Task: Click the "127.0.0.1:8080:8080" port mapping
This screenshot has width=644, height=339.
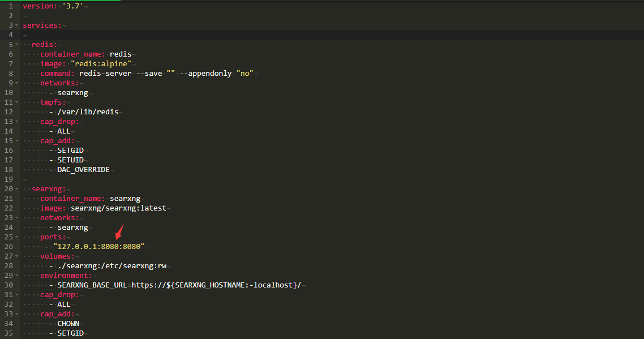Action: pos(99,247)
